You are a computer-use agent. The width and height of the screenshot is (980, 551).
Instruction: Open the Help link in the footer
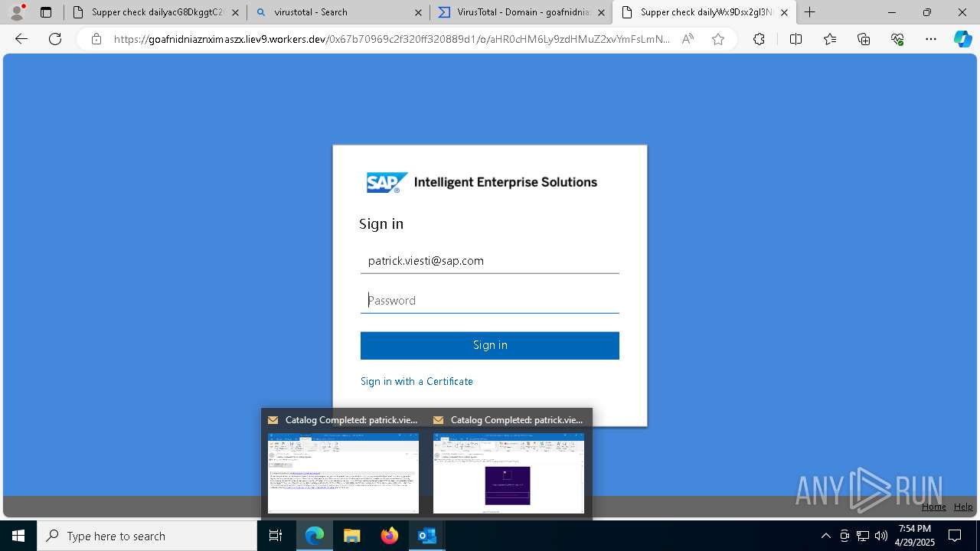(963, 507)
